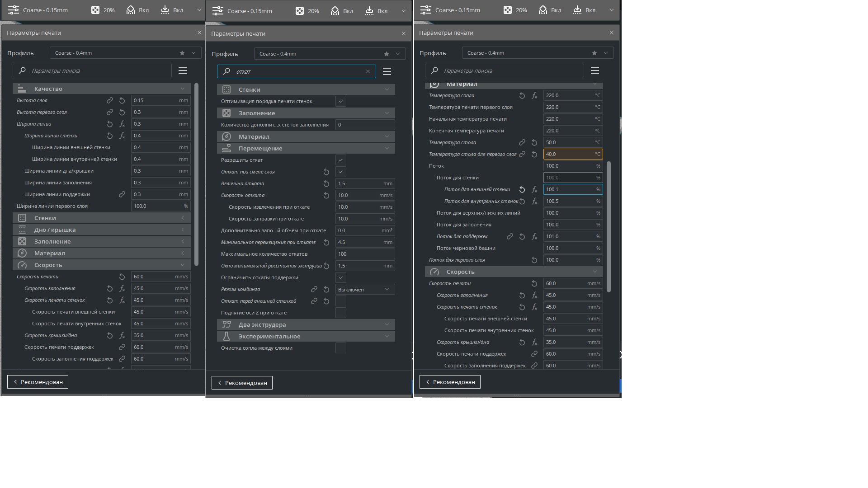Click the right panel's settings scrollbar

tap(609, 226)
